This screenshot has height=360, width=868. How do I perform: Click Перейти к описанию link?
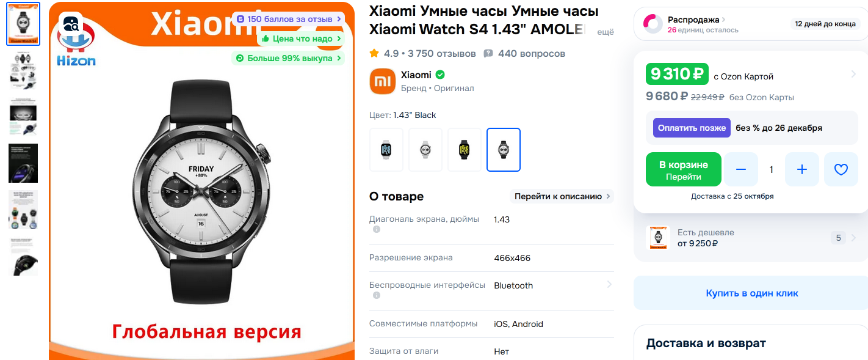click(562, 196)
